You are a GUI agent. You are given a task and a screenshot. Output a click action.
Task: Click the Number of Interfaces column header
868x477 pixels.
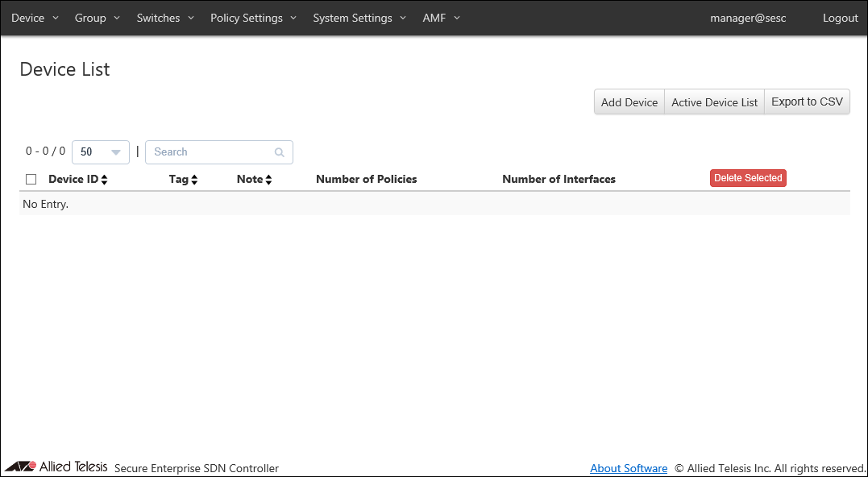point(559,180)
